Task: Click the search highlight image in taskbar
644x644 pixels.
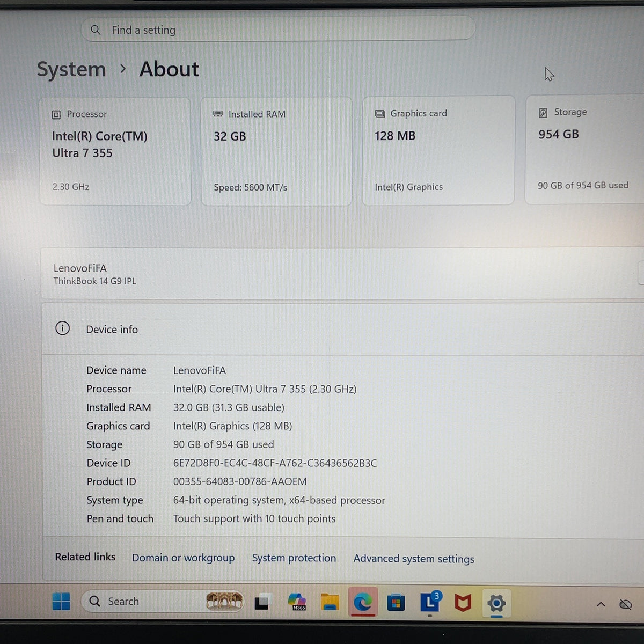Action: [224, 601]
